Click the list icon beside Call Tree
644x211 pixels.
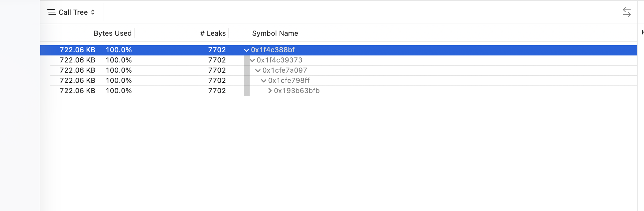pos(51,12)
